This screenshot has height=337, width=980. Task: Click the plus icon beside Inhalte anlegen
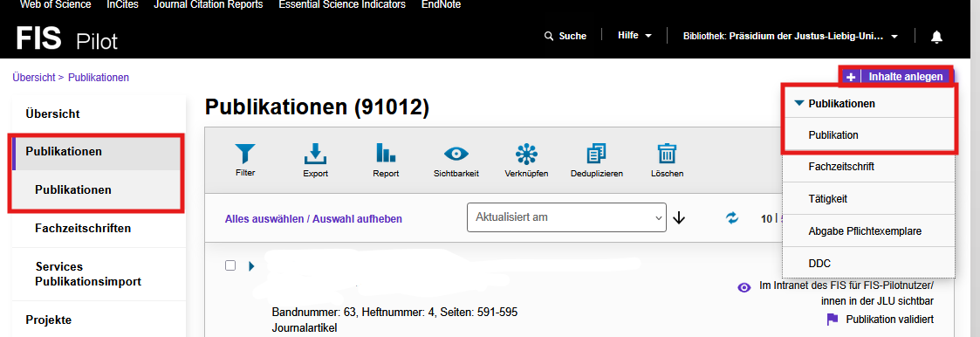851,77
